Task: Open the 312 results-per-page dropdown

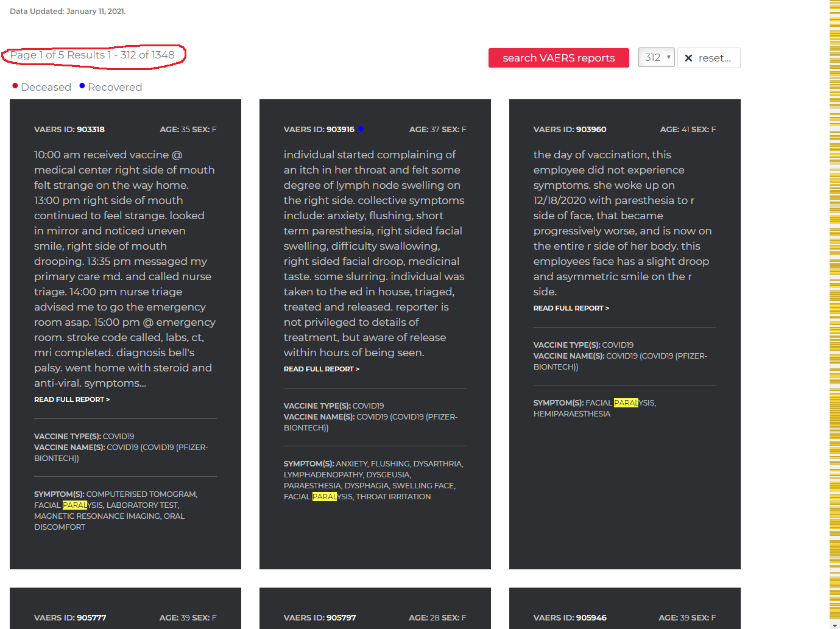Action: coord(656,57)
